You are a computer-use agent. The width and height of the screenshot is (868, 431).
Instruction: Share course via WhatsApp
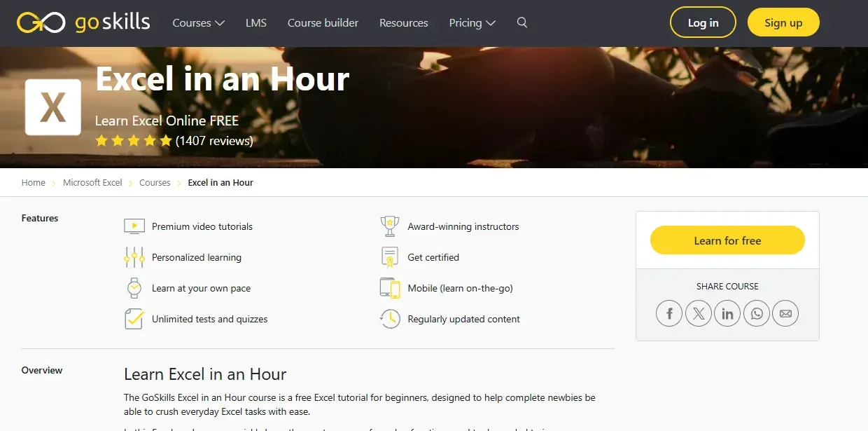pos(757,313)
